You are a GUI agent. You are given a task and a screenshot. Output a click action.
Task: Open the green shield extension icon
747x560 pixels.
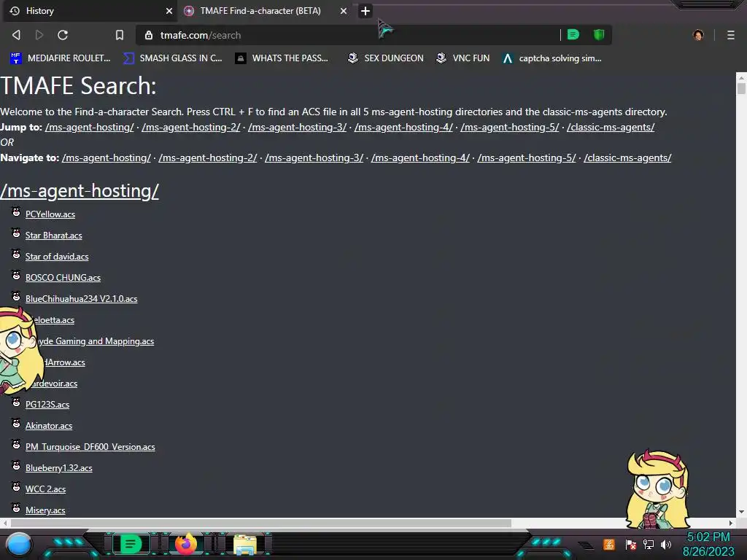[599, 34]
